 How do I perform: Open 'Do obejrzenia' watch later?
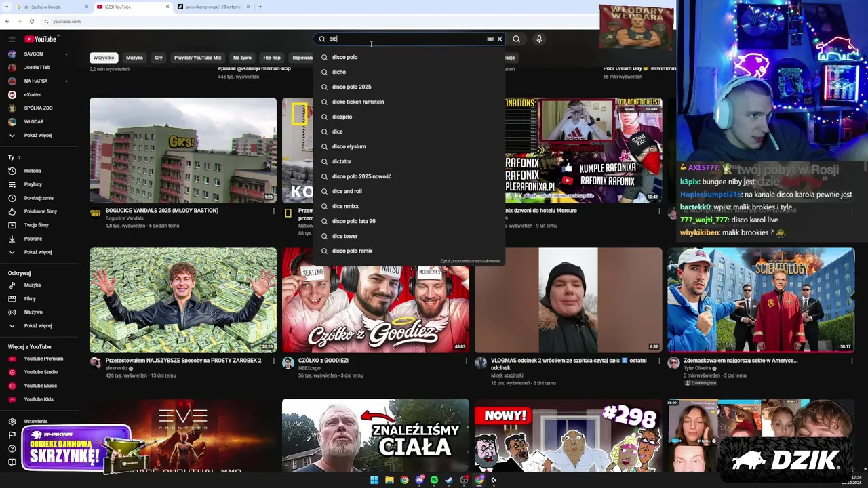pyautogui.click(x=39, y=198)
